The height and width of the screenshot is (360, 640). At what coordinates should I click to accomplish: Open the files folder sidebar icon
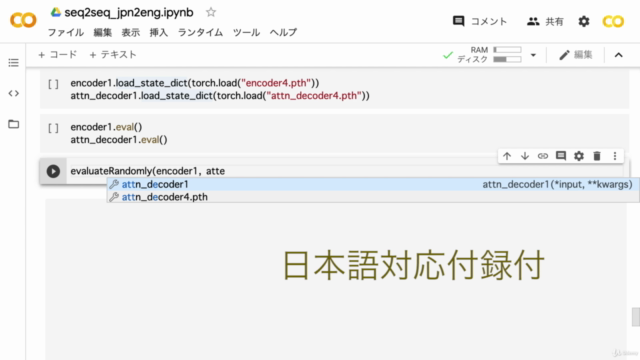pyautogui.click(x=13, y=124)
